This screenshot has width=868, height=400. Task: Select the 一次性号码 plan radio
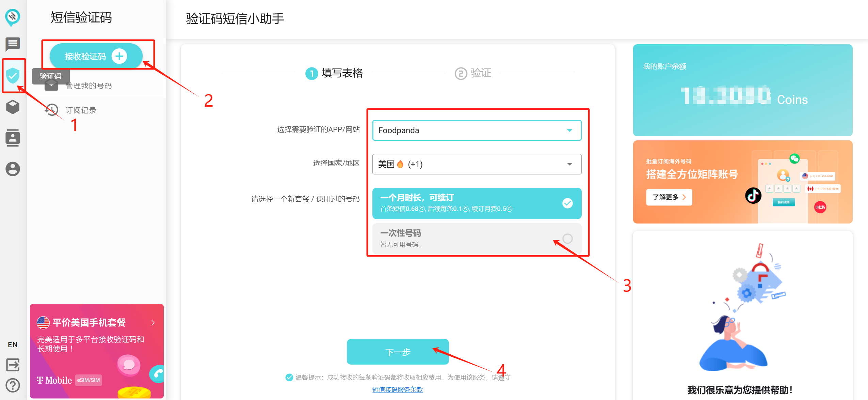(x=567, y=239)
